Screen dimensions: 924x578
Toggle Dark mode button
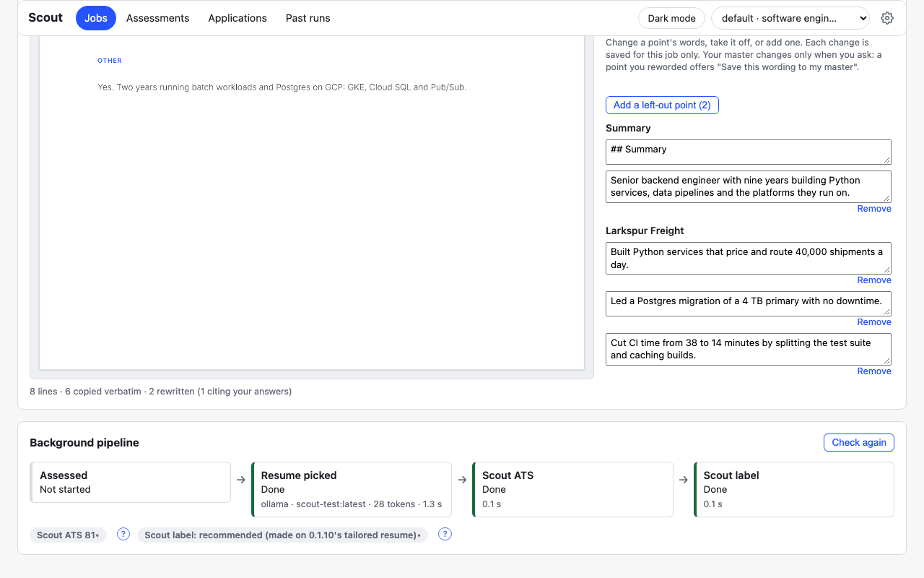(672, 18)
